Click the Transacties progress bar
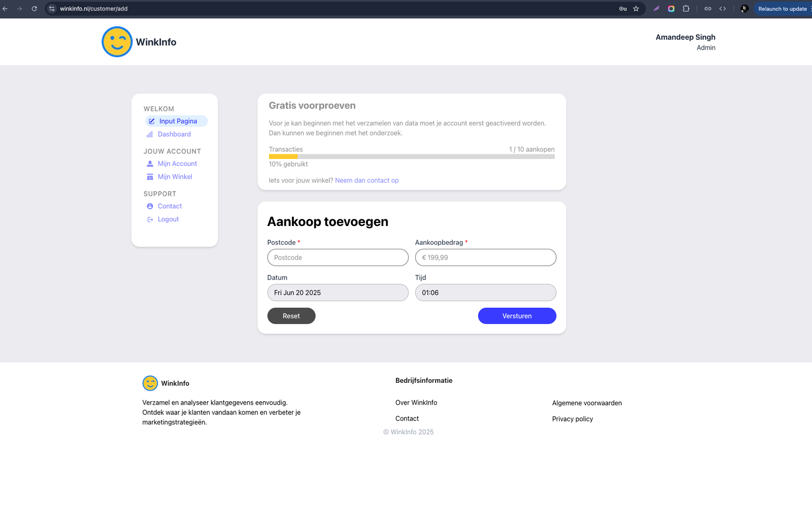The height and width of the screenshot is (521, 812). tap(412, 157)
